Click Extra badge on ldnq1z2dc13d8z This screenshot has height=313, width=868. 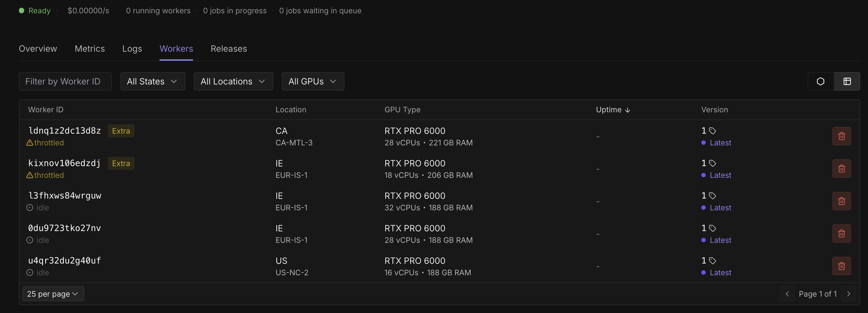click(121, 131)
